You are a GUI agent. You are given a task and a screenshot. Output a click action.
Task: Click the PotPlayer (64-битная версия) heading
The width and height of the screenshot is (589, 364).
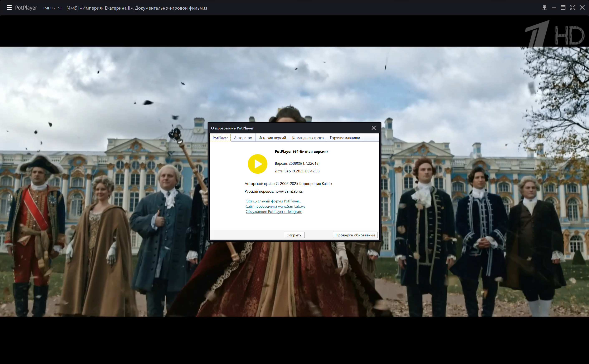[301, 151]
